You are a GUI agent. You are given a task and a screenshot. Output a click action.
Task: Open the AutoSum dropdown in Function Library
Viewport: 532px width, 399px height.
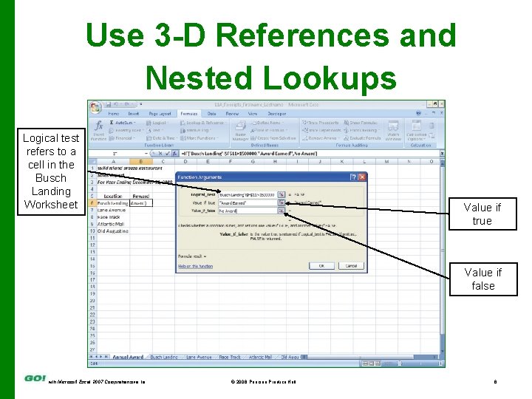[x=123, y=123]
